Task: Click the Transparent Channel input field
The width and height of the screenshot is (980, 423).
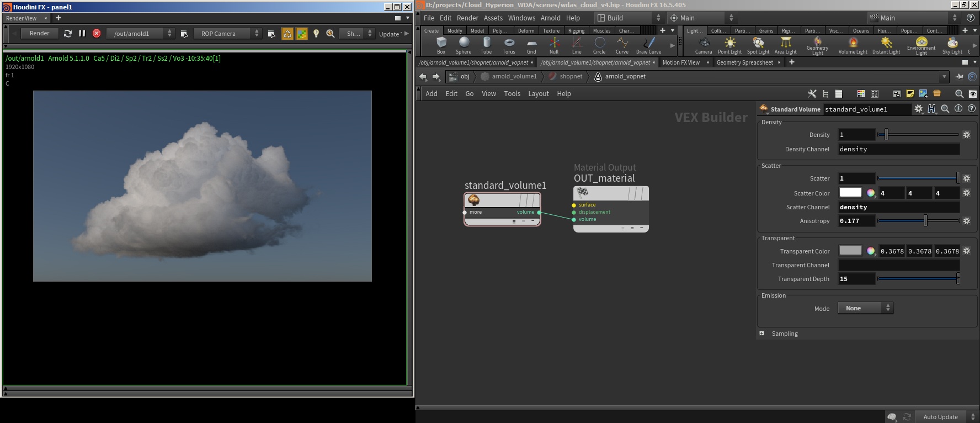Action: tap(898, 265)
